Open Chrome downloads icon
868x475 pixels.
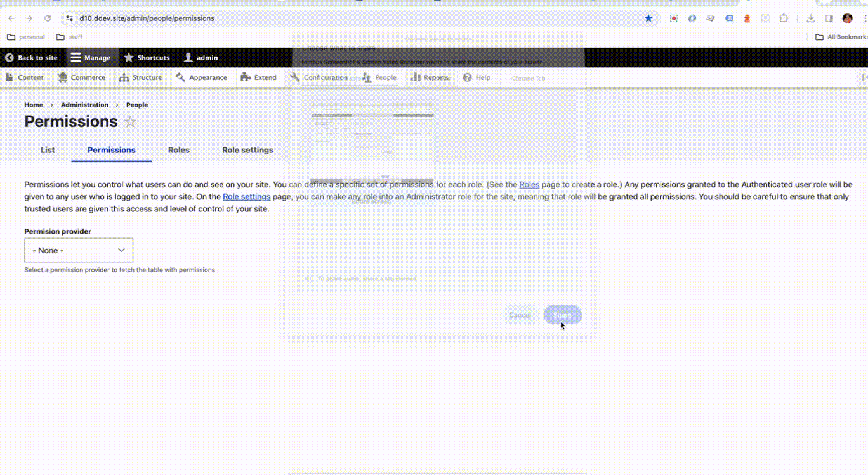coord(810,18)
